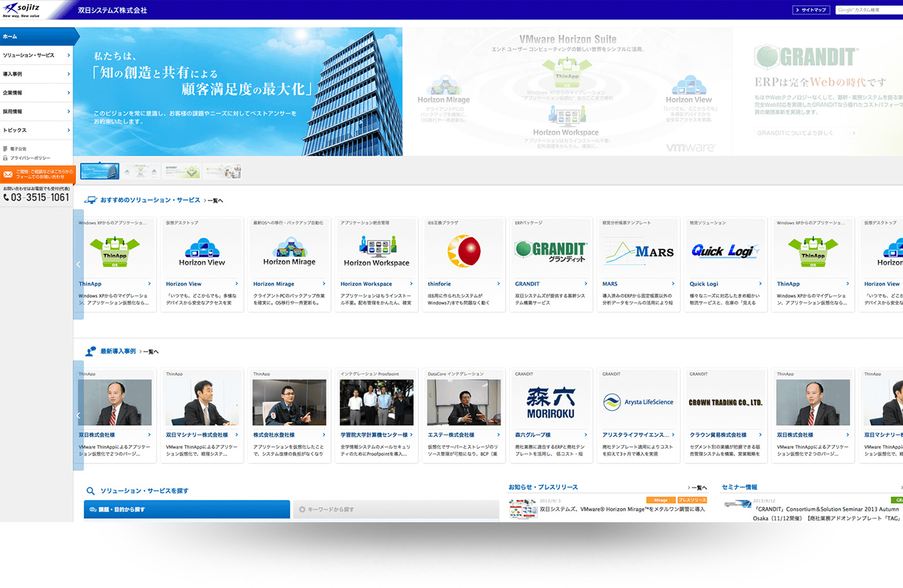Click the Horizon View cloud icon
The width and height of the screenshot is (903, 588).
(x=202, y=252)
